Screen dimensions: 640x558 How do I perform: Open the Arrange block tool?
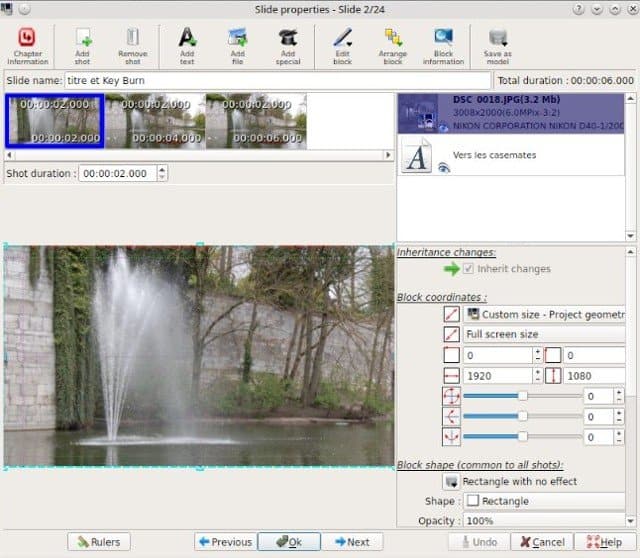pos(393,46)
